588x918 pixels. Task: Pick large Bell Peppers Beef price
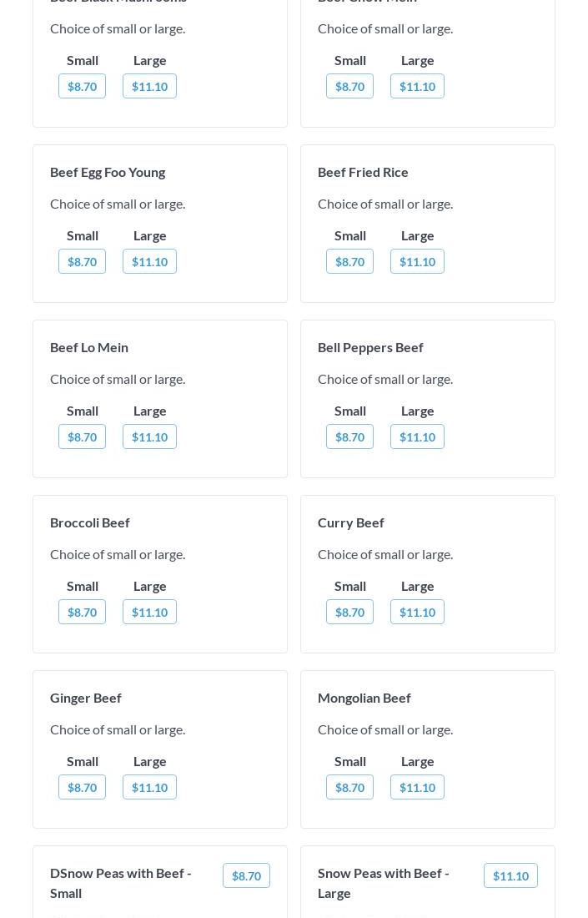pyautogui.click(x=417, y=436)
